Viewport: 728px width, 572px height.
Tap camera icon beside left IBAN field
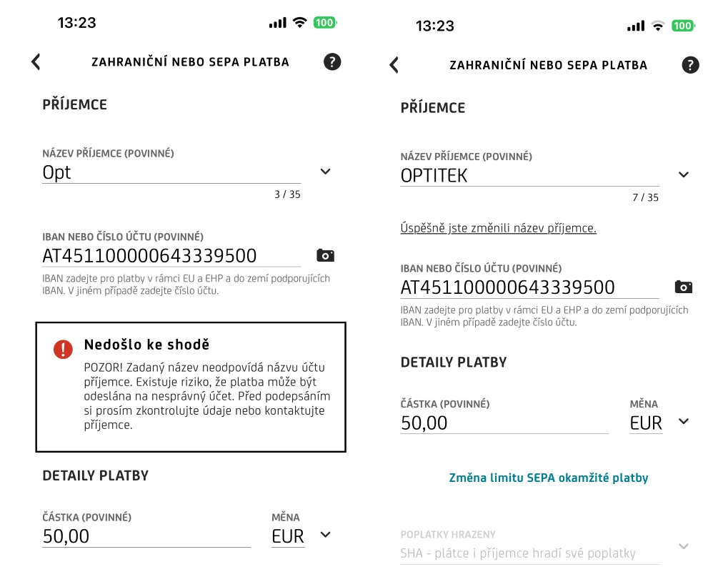coord(325,255)
